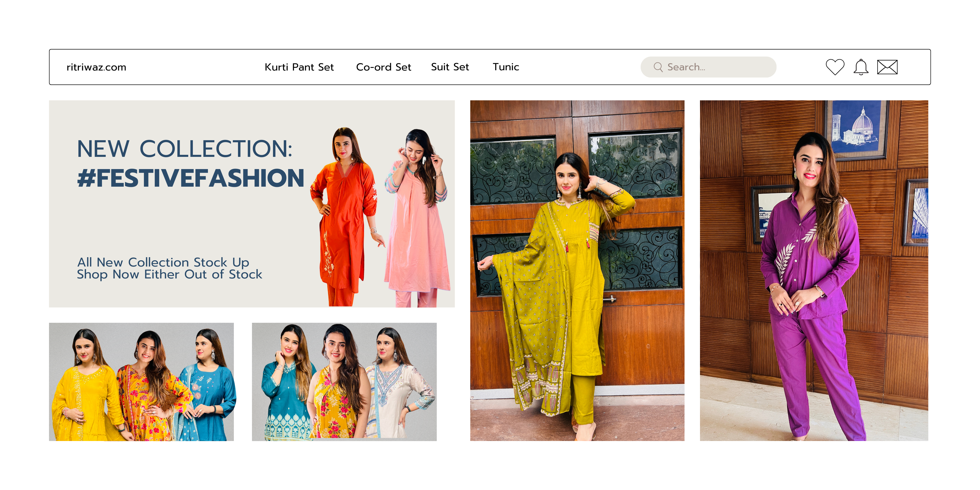This screenshot has height=490, width=980.
Task: Click the NEW COLLECTION: heading
Action: tap(185, 148)
